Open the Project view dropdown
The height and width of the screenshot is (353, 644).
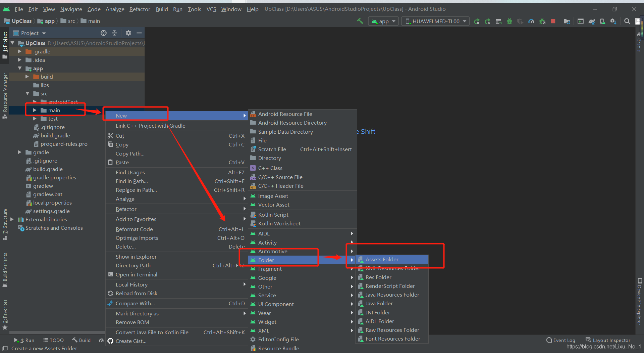tap(30, 33)
